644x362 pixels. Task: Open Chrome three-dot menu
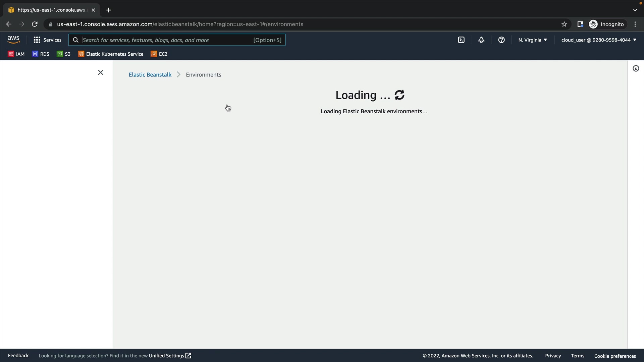point(635,24)
